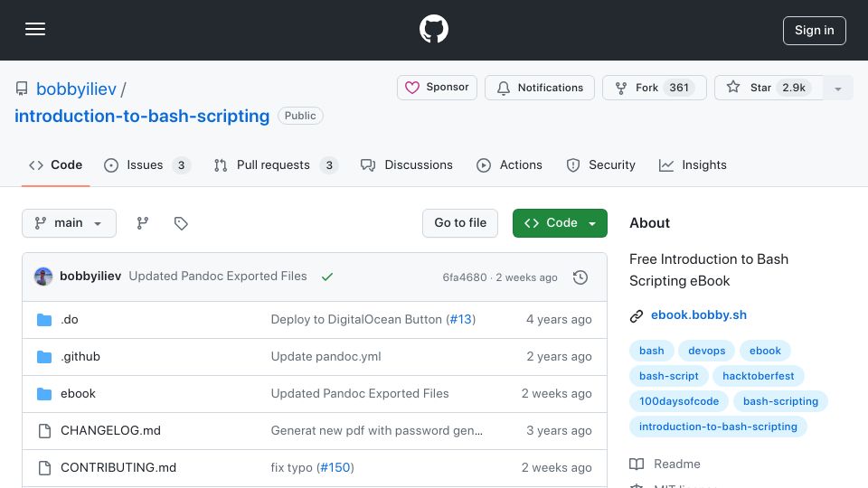Switch to the Actions tab
Screen dimensions: 868x488
coord(509,164)
